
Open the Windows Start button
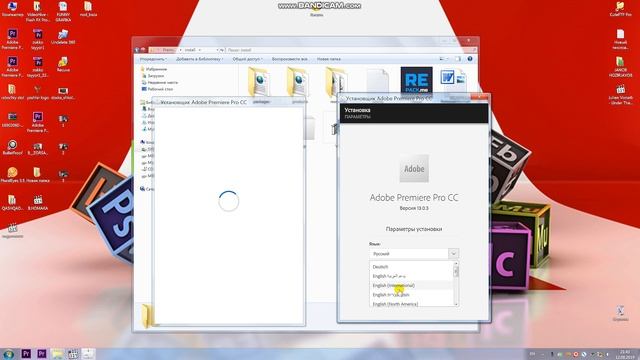point(8,354)
